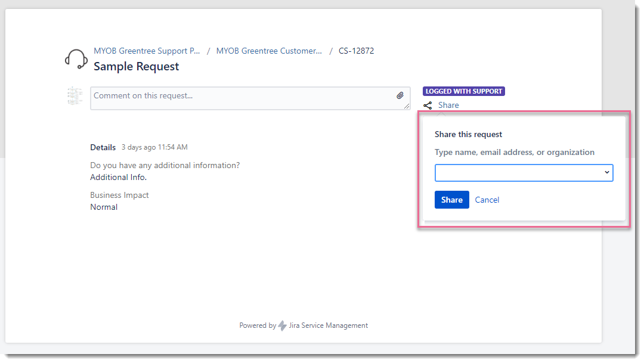Click the 'Share this request' heading
644x363 pixels.
(468, 134)
